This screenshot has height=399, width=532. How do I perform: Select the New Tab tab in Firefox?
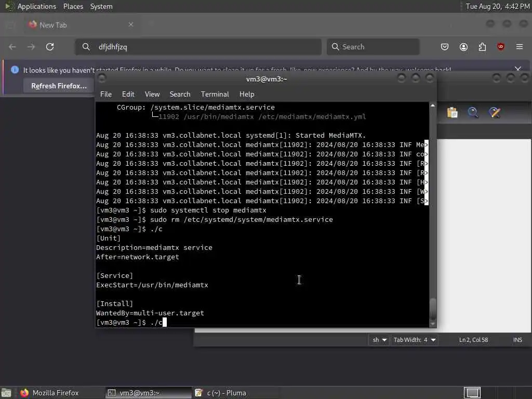click(82, 25)
